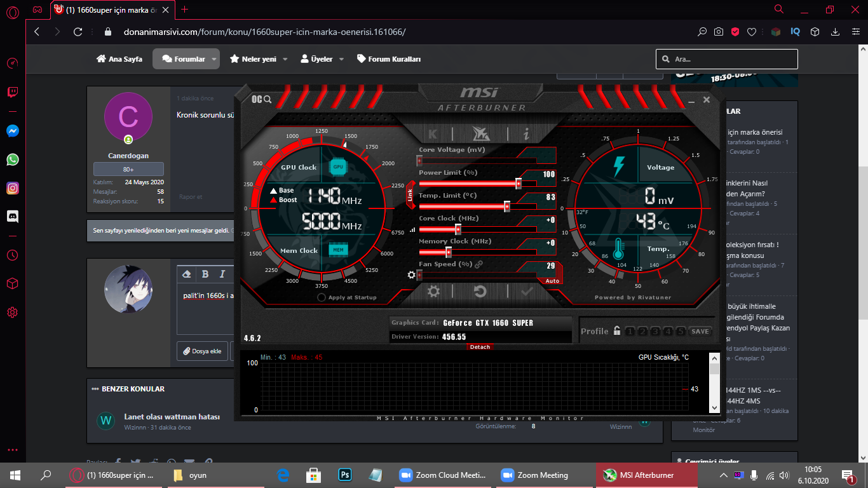This screenshot has width=868, height=488.
Task: Toggle italic in the reply editor
Action: [222, 274]
